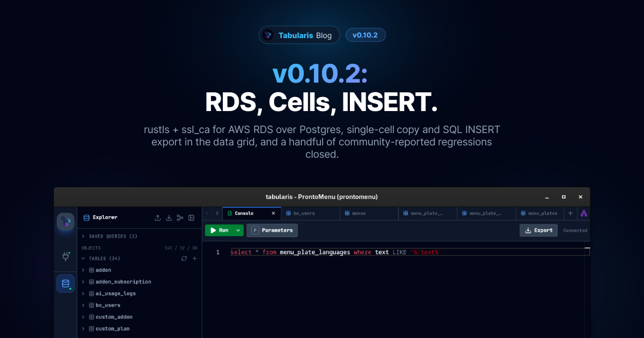Click the v0.10.2 version badge
Image resolution: width=644 pixels, height=338 pixels.
pos(365,35)
